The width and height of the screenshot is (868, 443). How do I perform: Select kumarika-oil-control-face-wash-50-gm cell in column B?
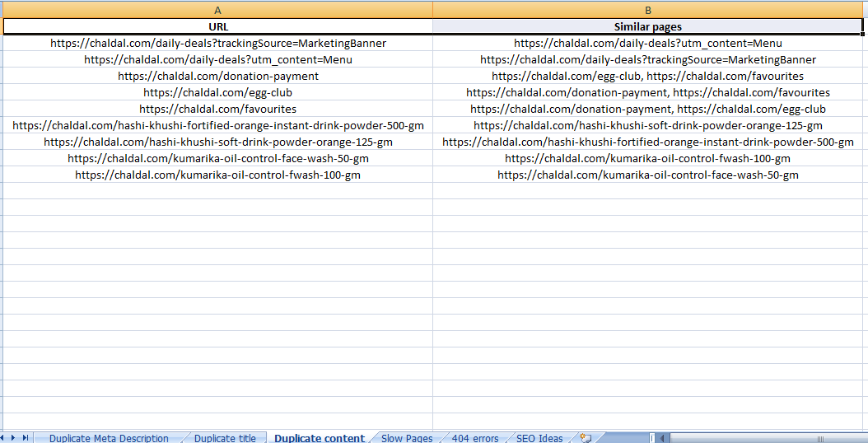click(x=647, y=175)
